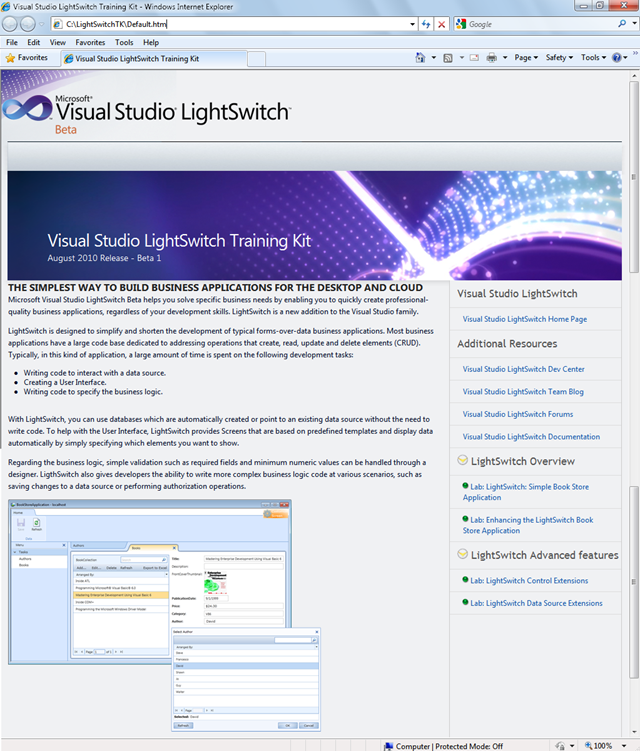Click the Read Mail envelope icon

tap(474, 58)
